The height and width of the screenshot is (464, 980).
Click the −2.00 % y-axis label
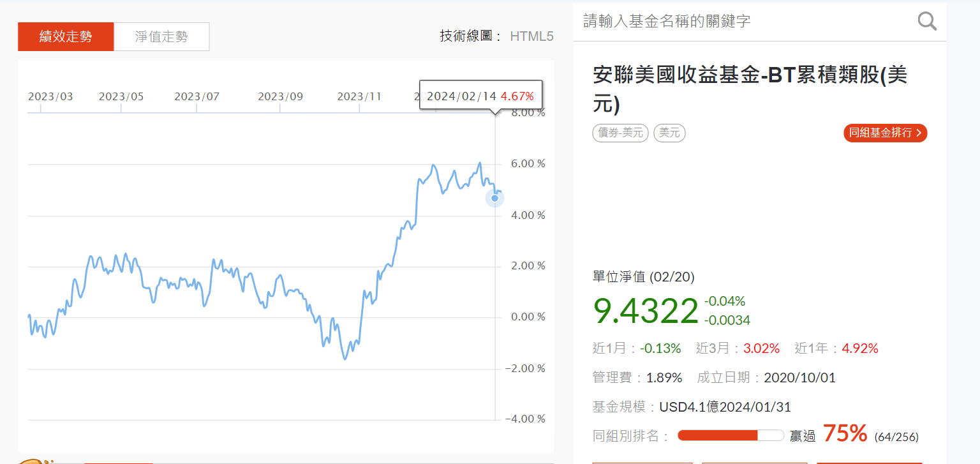pos(525,368)
